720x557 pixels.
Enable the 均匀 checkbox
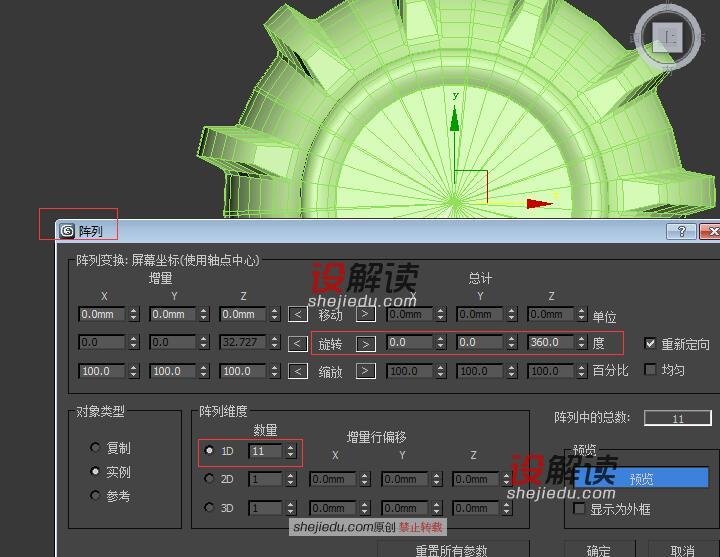651,370
